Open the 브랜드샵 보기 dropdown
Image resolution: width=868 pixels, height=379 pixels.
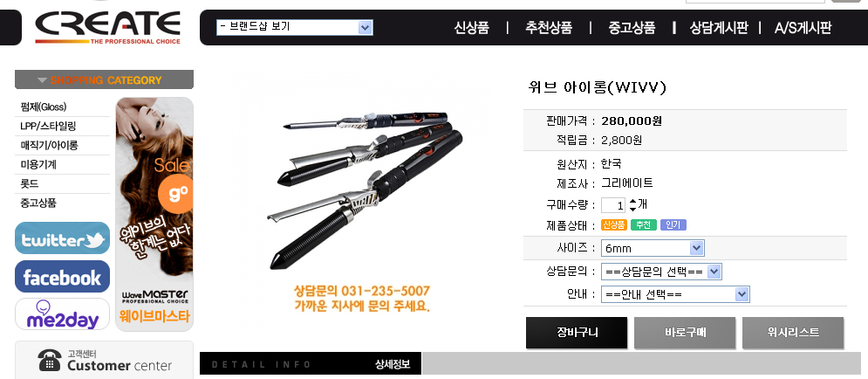click(295, 27)
